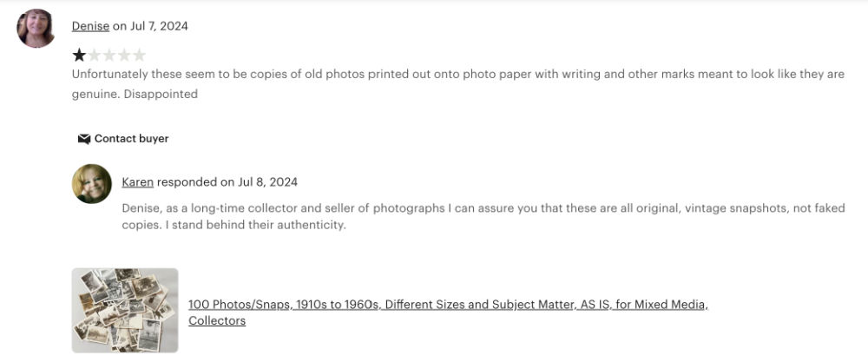This screenshot has height=362, width=868.
Task: Click the vintage photos listing thumbnail
Action: tap(125, 310)
